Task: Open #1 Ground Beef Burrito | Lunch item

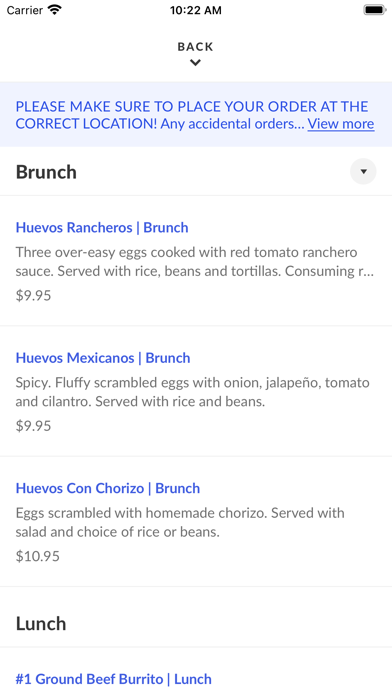Action: [114, 679]
